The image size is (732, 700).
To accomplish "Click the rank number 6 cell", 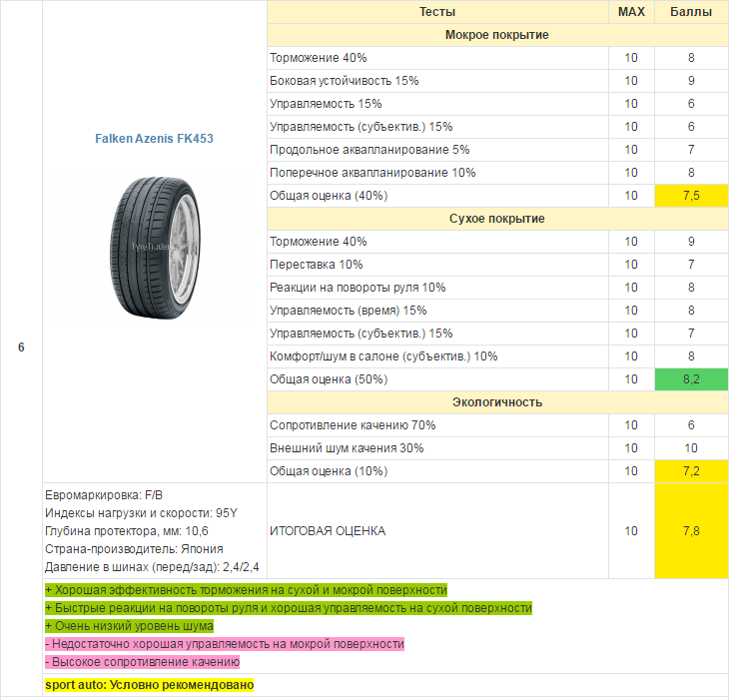I will (x=21, y=347).
